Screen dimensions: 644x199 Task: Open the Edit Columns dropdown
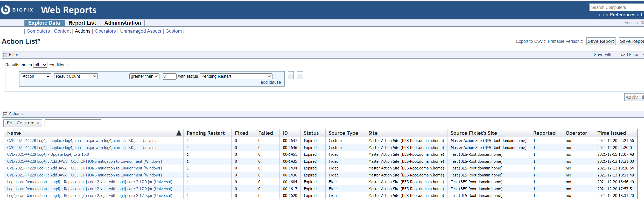[x=23, y=123]
